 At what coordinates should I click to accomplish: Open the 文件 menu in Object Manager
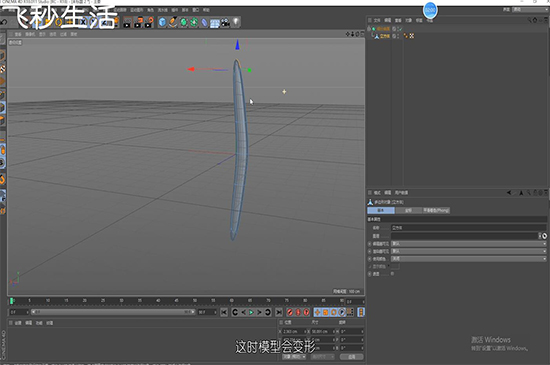coord(377,20)
